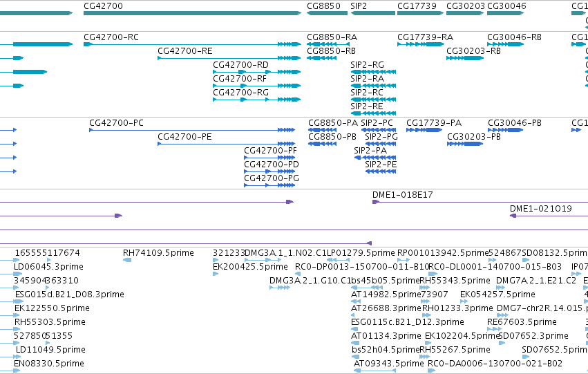This screenshot has width=588, height=374.
Task: Click EST AT09343.5prime
Action: [374, 371]
